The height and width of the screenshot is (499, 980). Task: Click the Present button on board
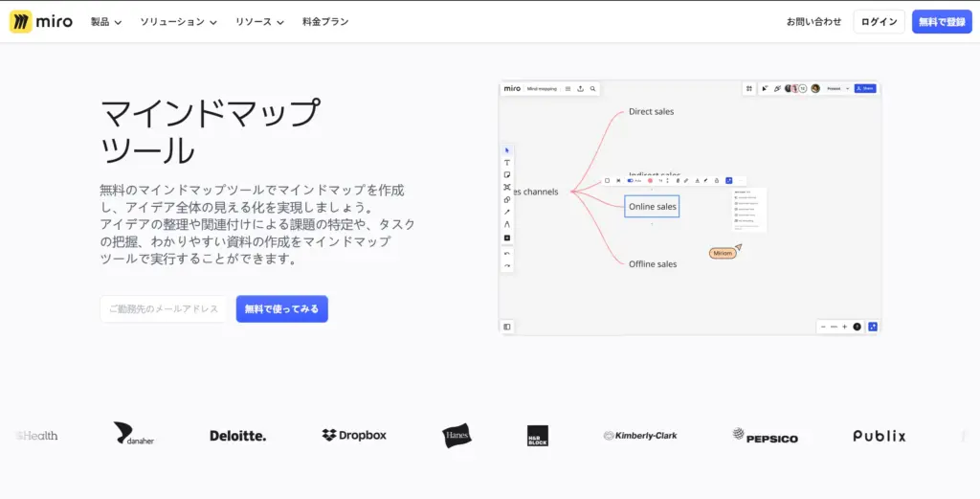[834, 89]
